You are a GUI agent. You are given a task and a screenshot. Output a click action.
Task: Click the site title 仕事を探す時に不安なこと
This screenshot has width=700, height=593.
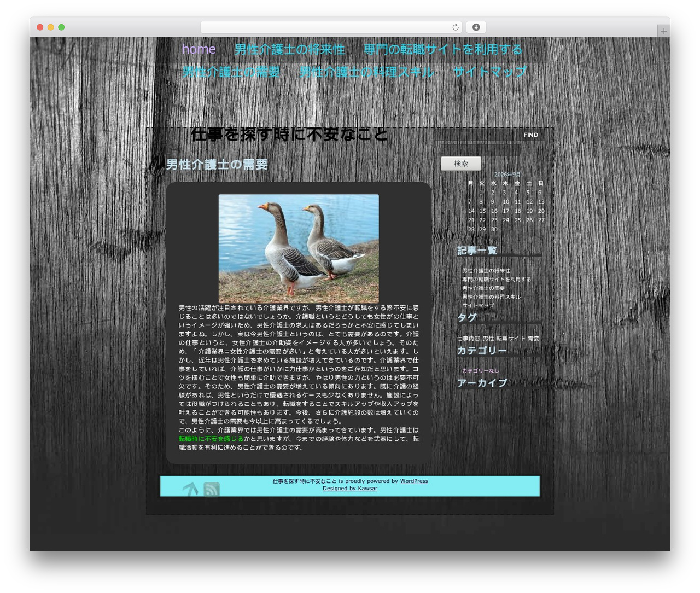[x=290, y=135]
